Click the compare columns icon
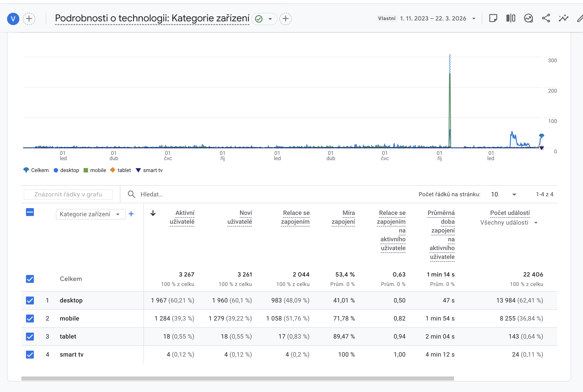 [x=510, y=18]
